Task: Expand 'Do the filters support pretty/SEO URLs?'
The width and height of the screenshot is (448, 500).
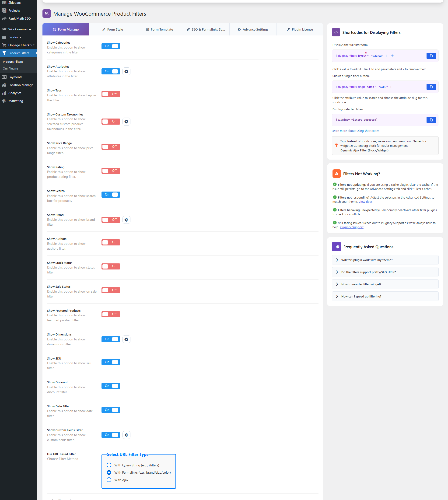Action: [385, 272]
